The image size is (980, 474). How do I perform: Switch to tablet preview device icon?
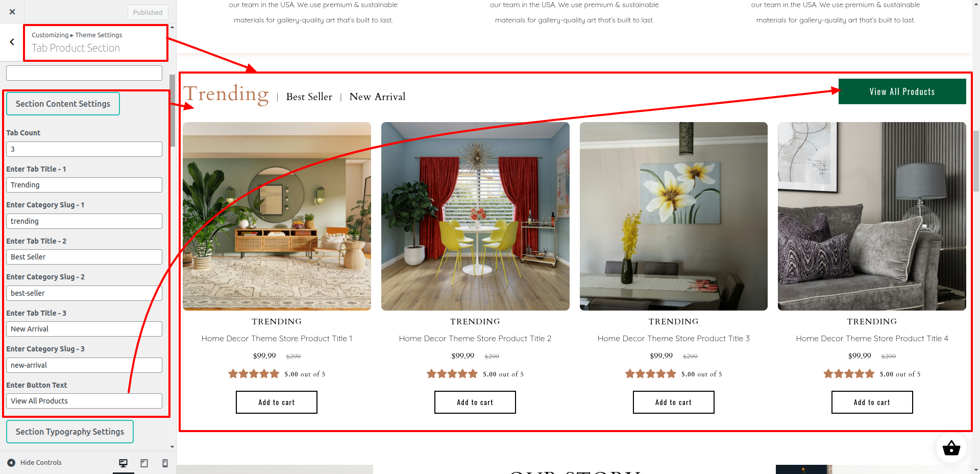[144, 463]
